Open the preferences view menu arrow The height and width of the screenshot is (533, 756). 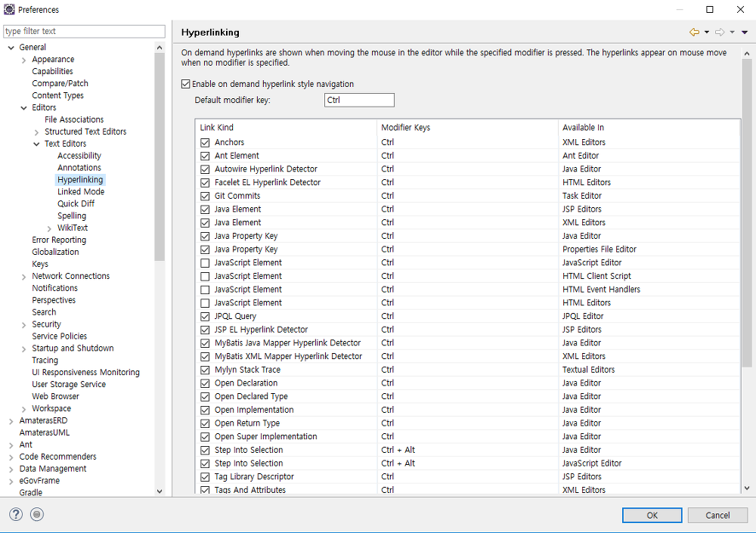pyautogui.click(x=745, y=33)
